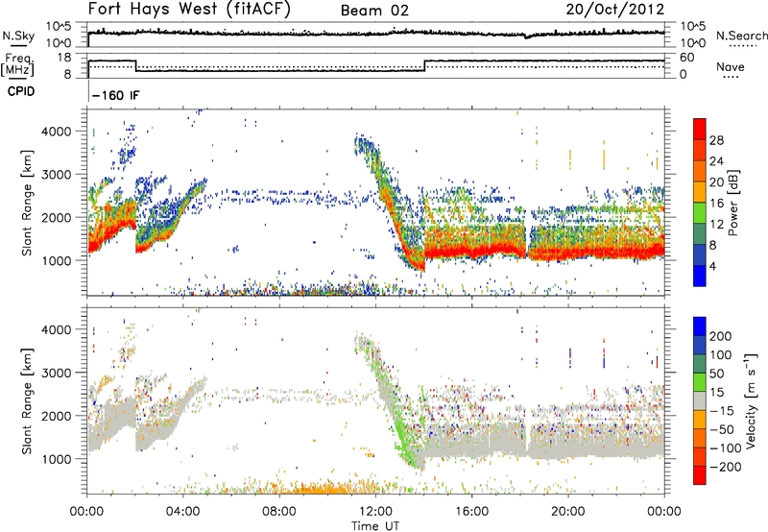Click the date '20/Oct/2012'
Screen dimensions: 768x532
tap(615, 10)
